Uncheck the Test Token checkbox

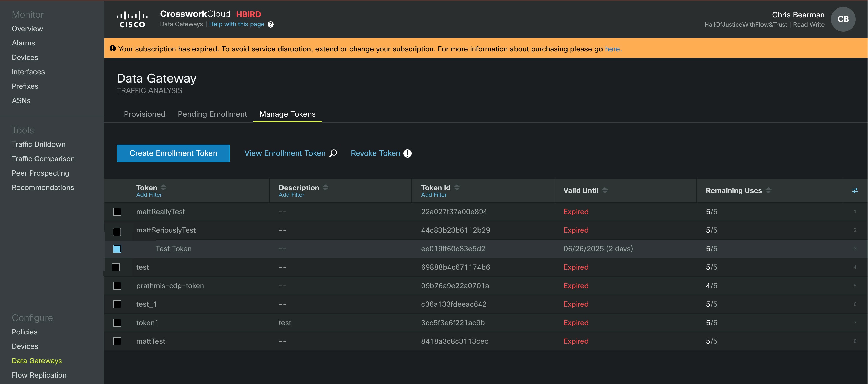[117, 249]
